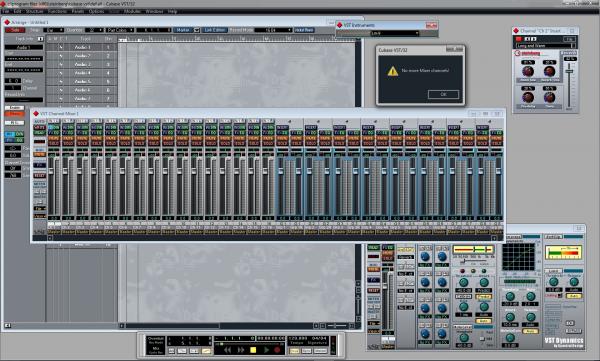Click the Hold Peak button in Arrange
600x361 pixels.
305,30
